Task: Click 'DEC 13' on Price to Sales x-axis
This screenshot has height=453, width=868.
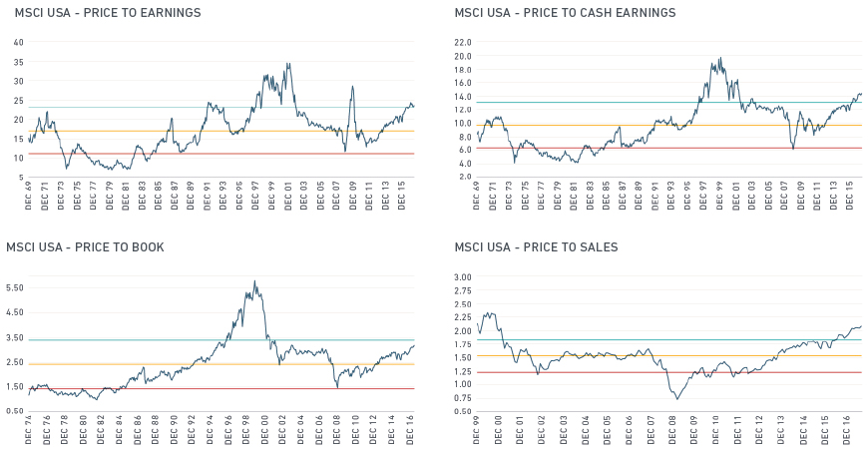Action: [x=781, y=430]
